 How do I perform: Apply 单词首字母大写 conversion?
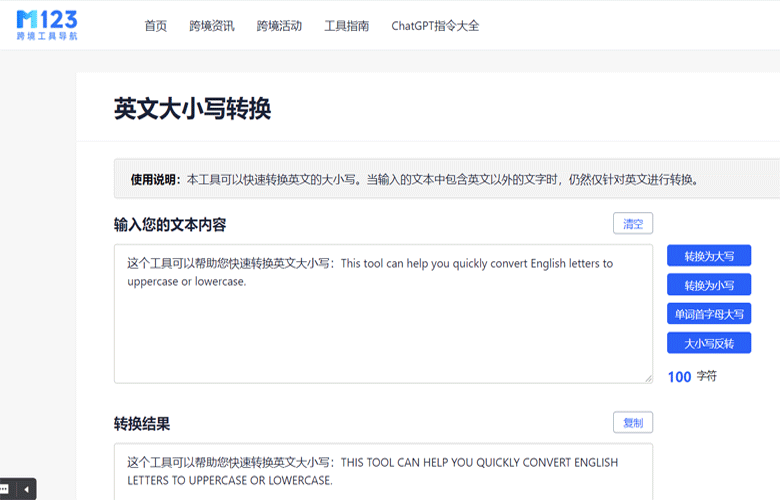point(709,314)
